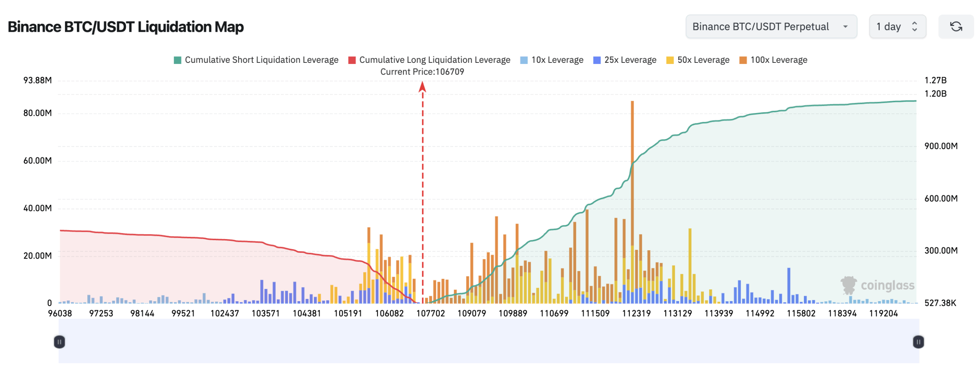Toggle Cumulative Short Liquidation Leverage legend

pyautogui.click(x=261, y=60)
